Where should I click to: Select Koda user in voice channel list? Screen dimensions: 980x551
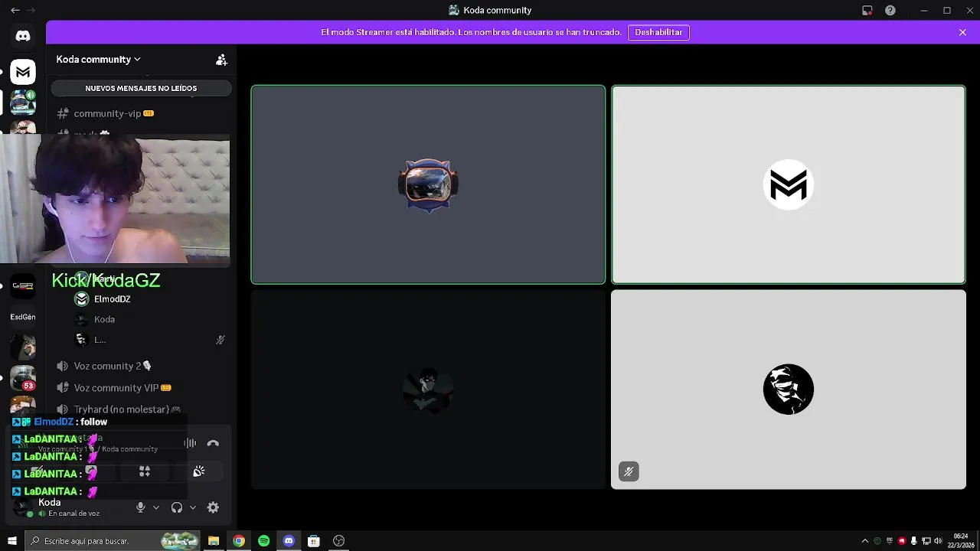[104, 319]
